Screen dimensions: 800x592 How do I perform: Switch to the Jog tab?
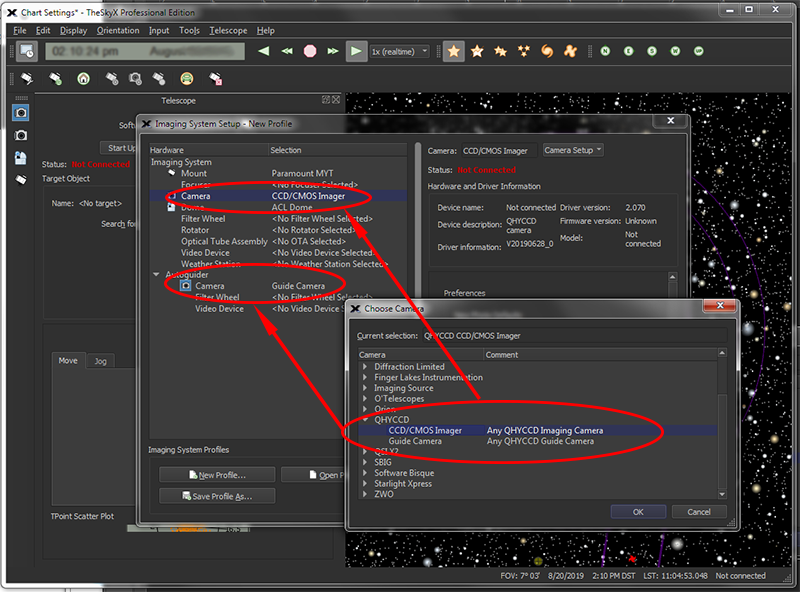(x=101, y=361)
